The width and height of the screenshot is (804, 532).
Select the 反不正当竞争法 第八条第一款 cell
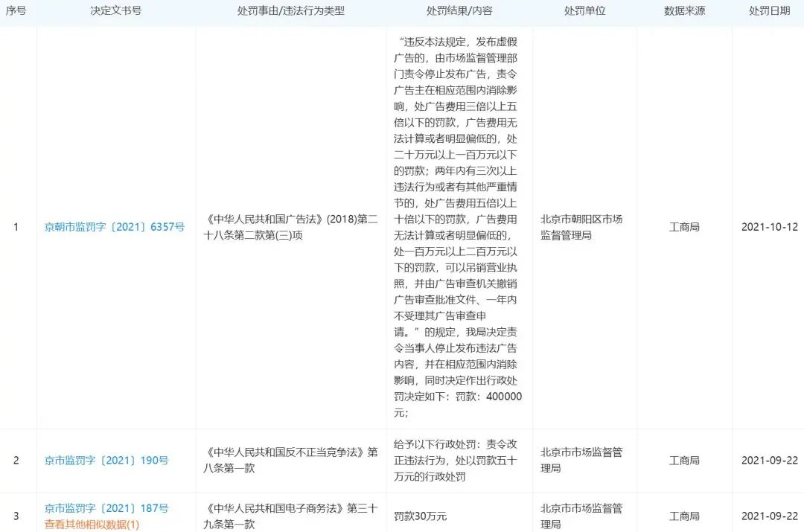click(x=291, y=461)
